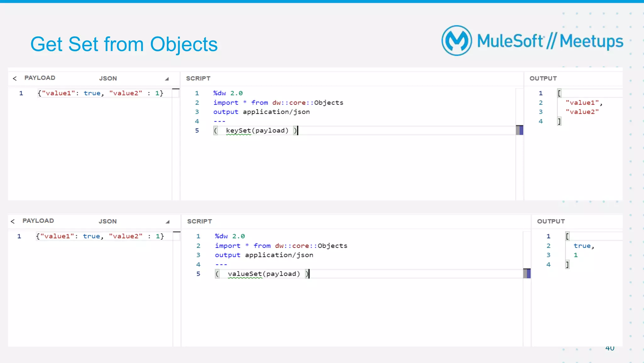Click "value2" in the top output
The height and width of the screenshot is (363, 644).
click(582, 112)
